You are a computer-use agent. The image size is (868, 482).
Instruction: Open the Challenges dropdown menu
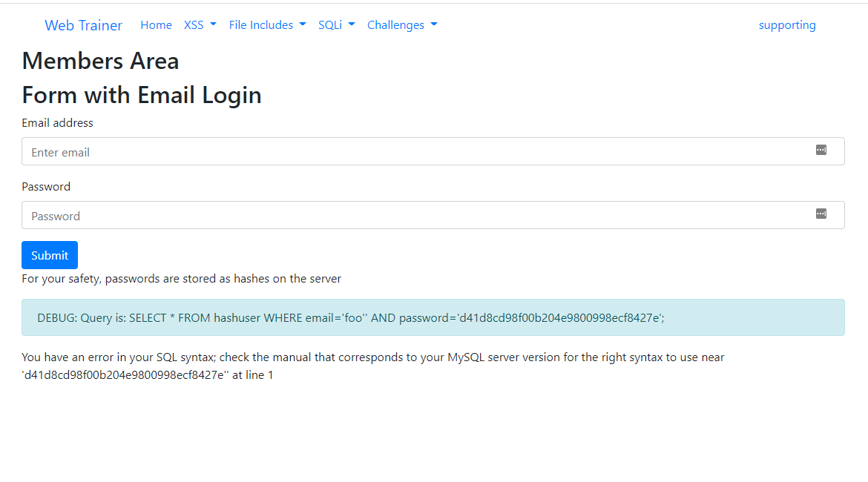coord(401,25)
